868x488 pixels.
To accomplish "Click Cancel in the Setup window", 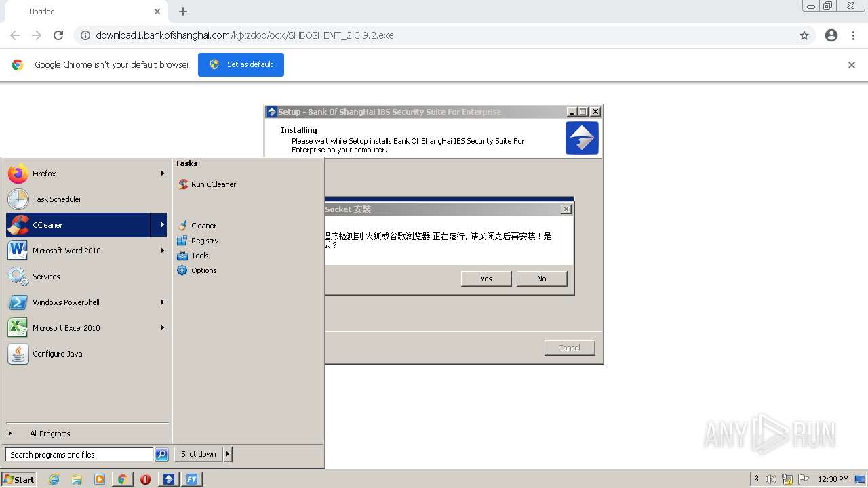I will 570,348.
